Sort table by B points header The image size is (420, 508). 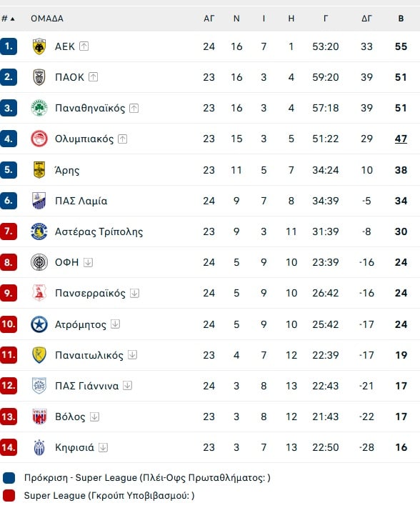(x=401, y=19)
